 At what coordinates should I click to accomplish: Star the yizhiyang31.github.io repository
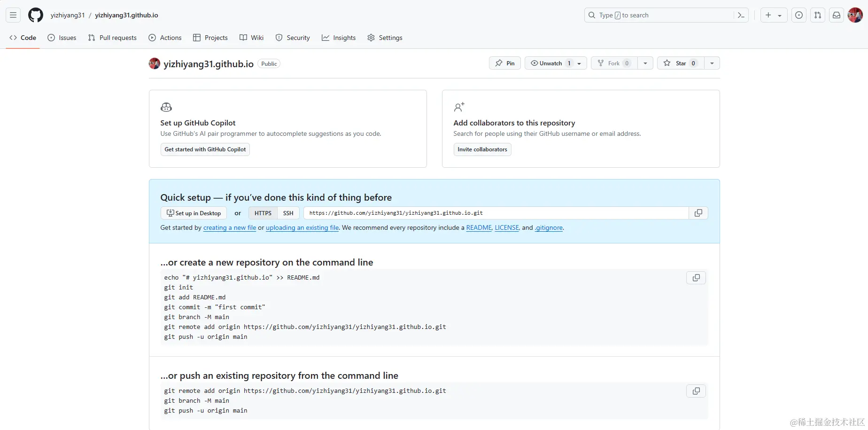[x=681, y=63]
